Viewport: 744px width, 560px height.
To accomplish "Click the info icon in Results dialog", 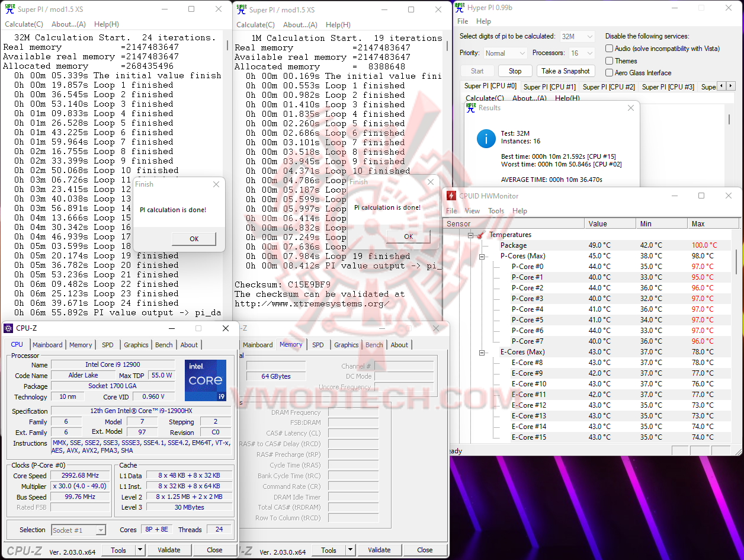I will click(x=486, y=139).
